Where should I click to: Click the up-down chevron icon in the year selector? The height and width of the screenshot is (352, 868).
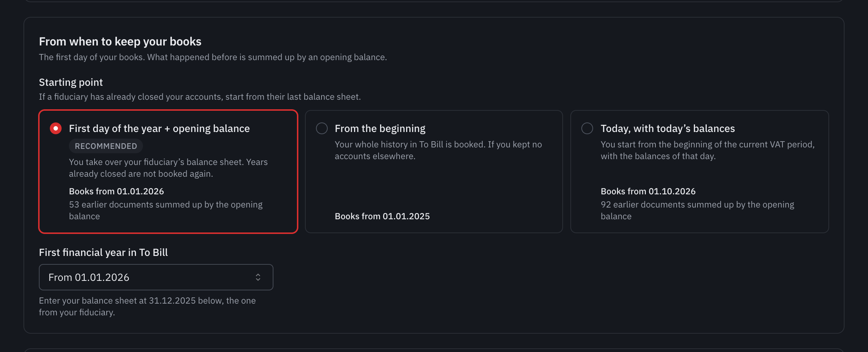point(258,277)
